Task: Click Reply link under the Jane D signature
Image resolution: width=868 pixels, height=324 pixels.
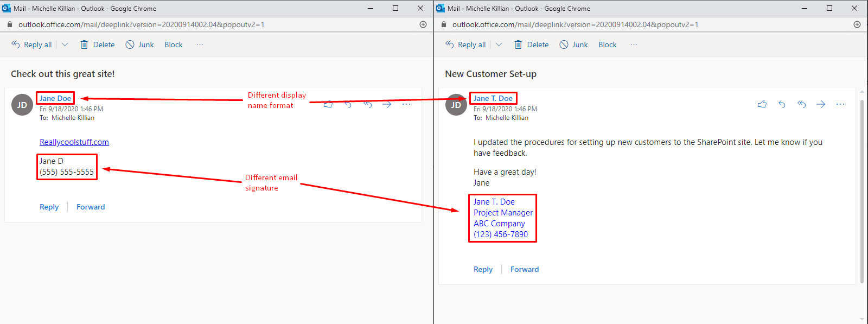Action: click(49, 207)
